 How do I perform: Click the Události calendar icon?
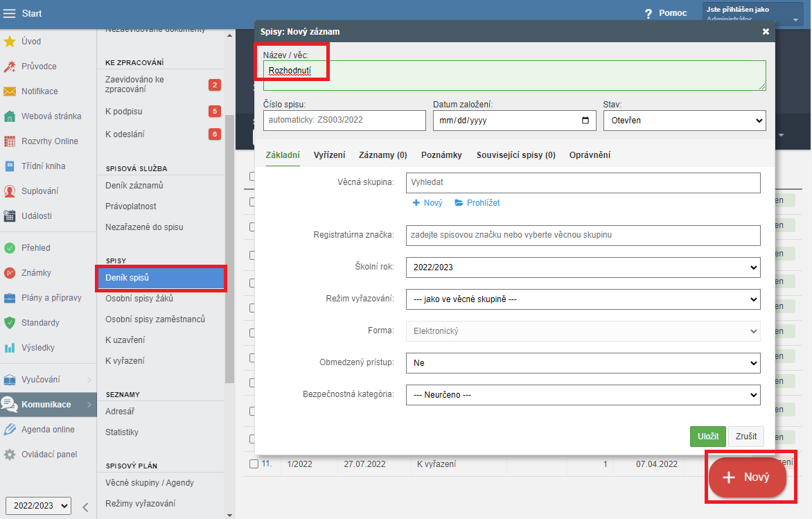[10, 216]
